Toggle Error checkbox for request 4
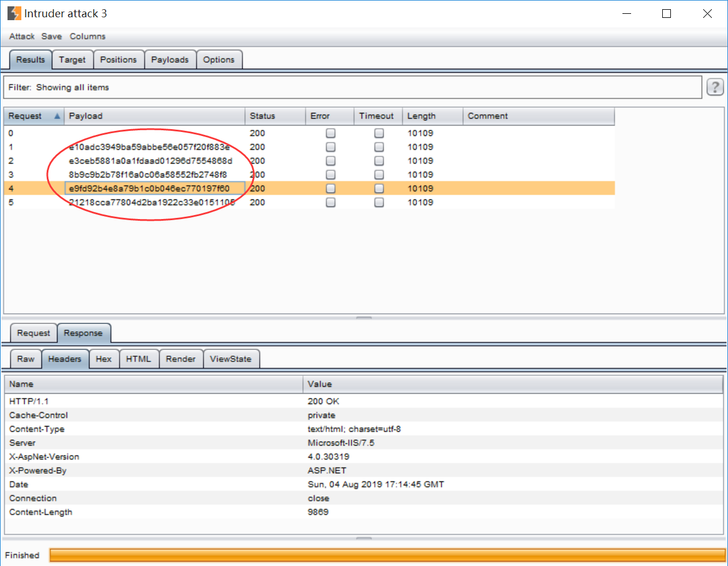Screen dimensions: 728x566 coord(331,188)
